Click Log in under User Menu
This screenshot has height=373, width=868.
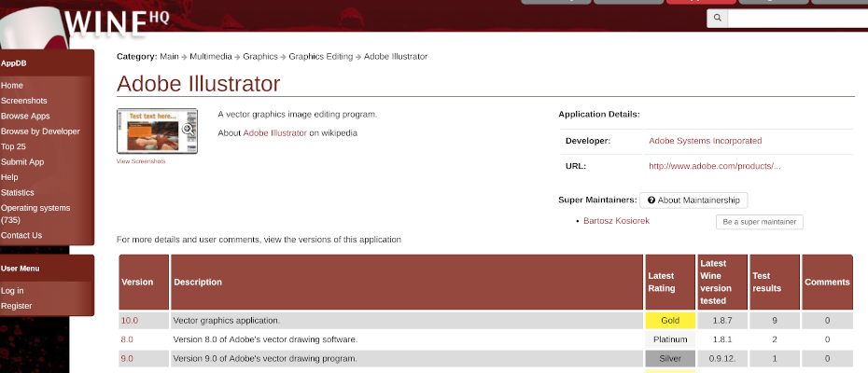[12, 291]
